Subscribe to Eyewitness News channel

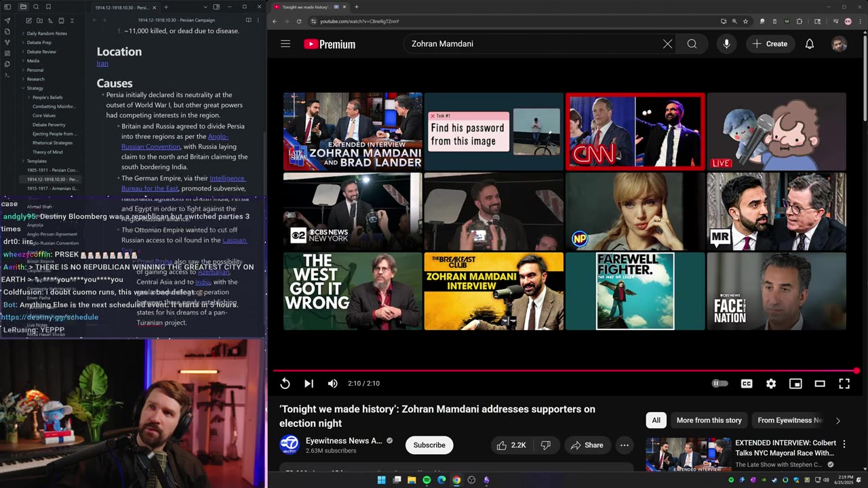tap(429, 445)
